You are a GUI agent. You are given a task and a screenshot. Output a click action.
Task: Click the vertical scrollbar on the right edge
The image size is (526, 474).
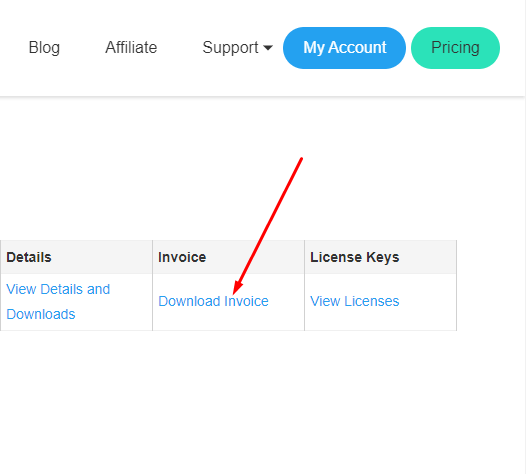pyautogui.click(x=523, y=237)
